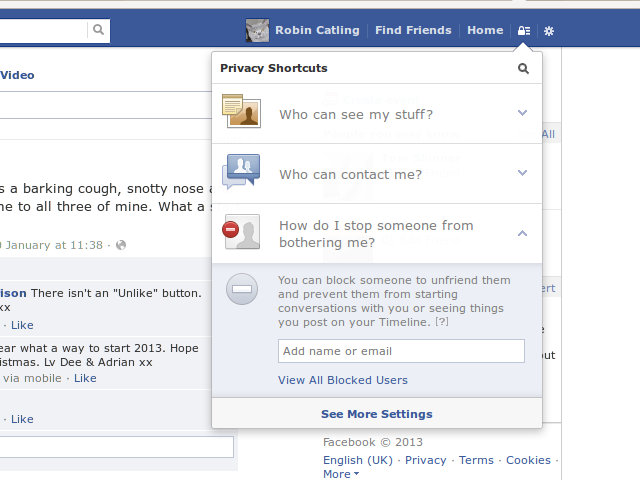The image size is (640, 480).
Task: Toggle the Privacy Shortcuts lock icon
Action: (x=524, y=31)
